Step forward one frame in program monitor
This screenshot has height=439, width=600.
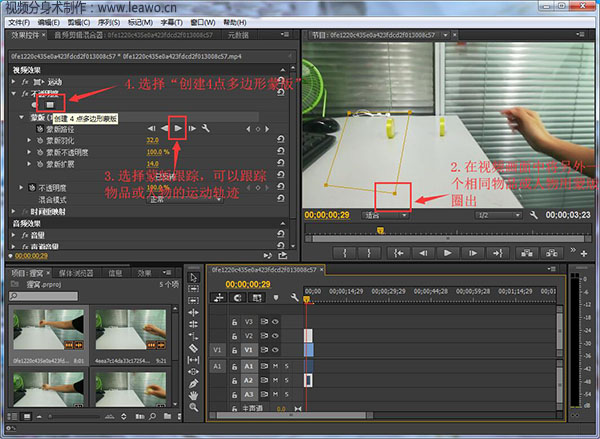point(473,253)
